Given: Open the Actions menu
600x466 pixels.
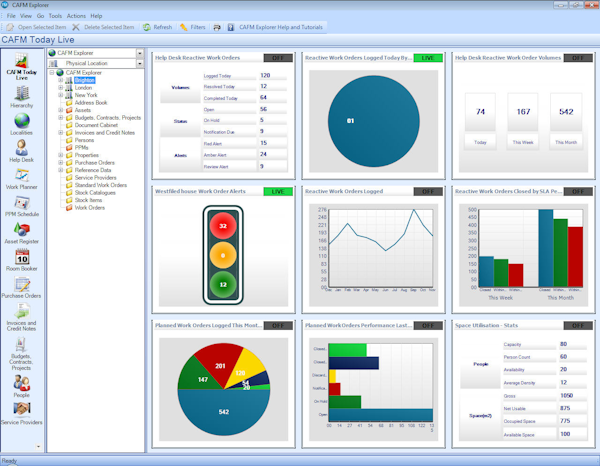Looking at the screenshot, I should tap(76, 16).
